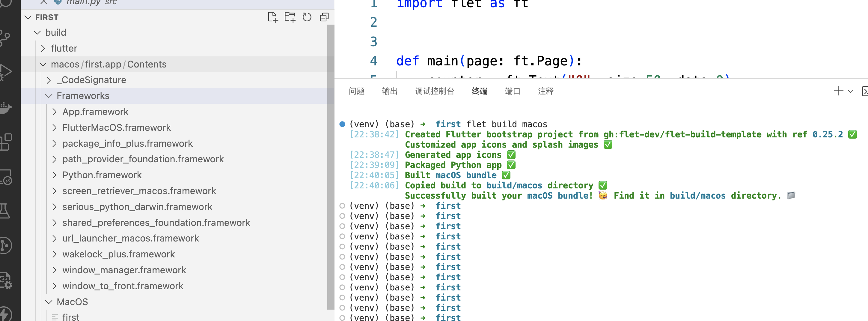Refresh the explorer file tree
Image resolution: width=868 pixels, height=321 pixels.
pos(307,17)
